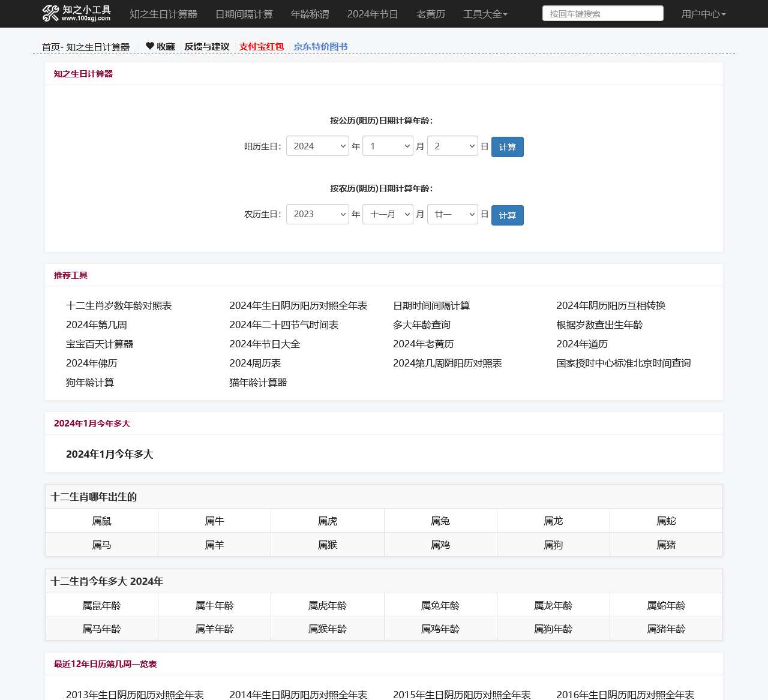
Task: Open the 猫年龄计算器 link
Action: point(258,382)
